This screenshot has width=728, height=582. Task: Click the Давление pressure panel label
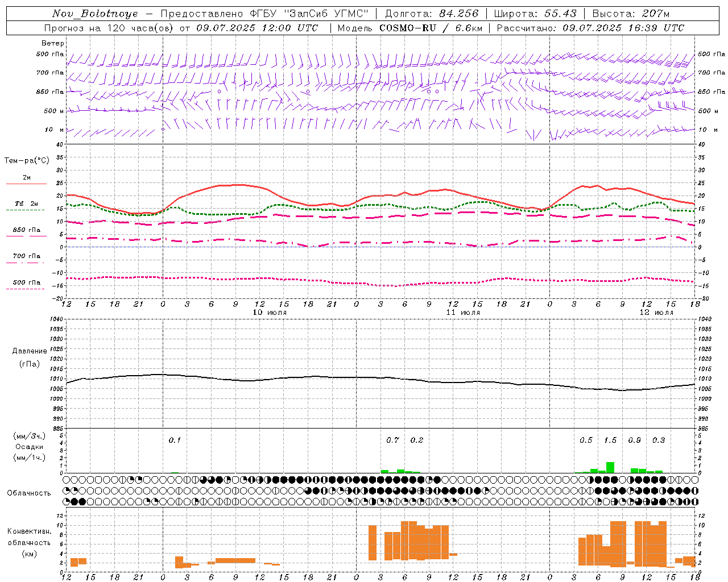click(30, 351)
